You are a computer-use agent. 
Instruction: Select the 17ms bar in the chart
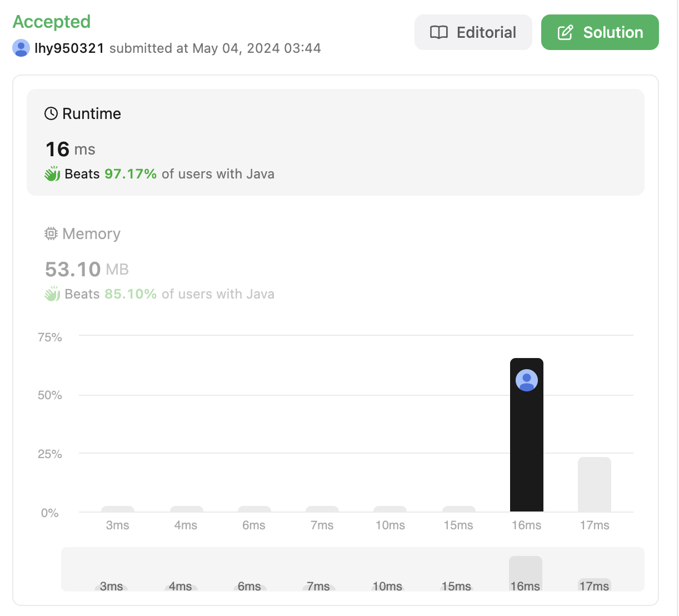coord(595,484)
